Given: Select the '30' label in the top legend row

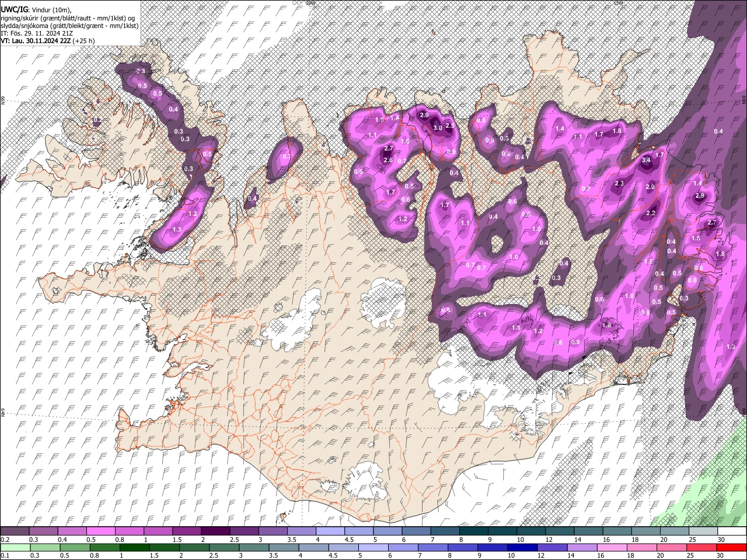Looking at the screenshot, I should pos(721,540).
